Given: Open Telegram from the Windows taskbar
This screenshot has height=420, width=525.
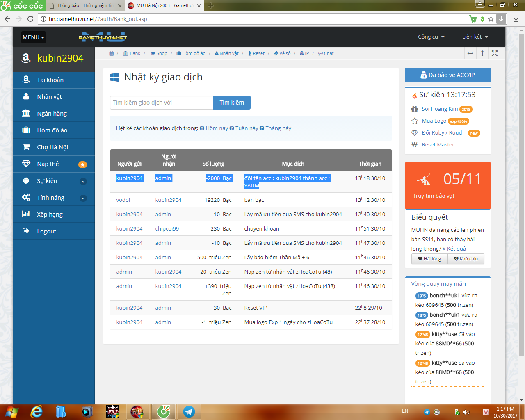Looking at the screenshot, I should coord(189,411).
